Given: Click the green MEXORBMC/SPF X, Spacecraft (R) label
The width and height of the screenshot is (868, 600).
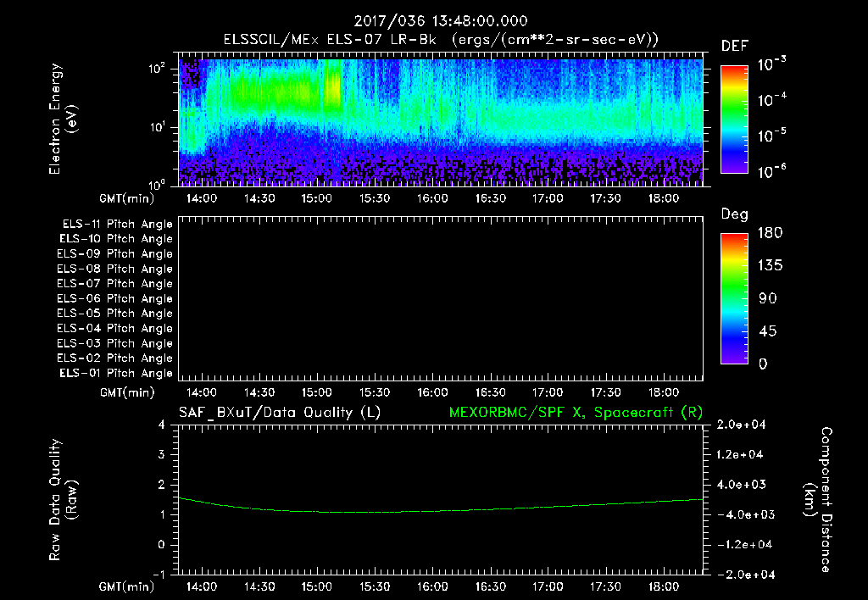Looking at the screenshot, I should point(576,413).
